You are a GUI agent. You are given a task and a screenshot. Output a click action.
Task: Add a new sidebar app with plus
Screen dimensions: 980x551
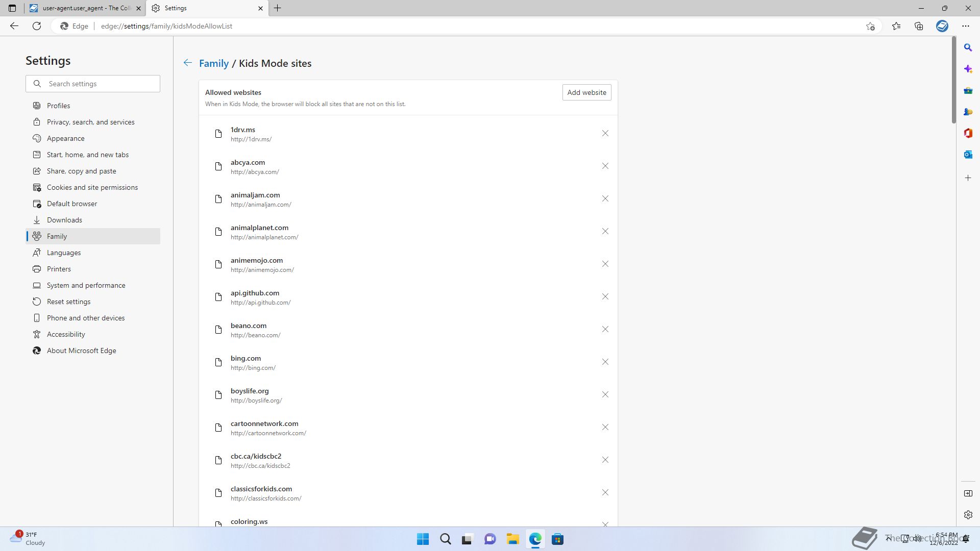968,178
